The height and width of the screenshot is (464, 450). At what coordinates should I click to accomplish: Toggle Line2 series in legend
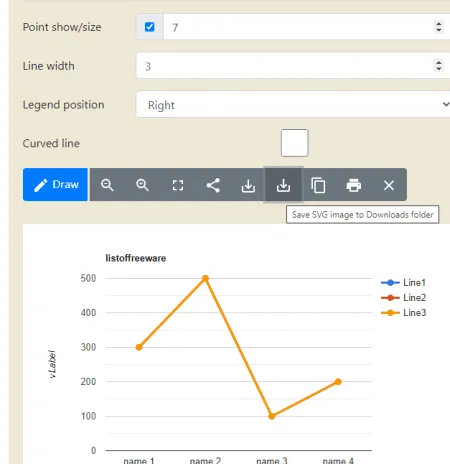[403, 298]
